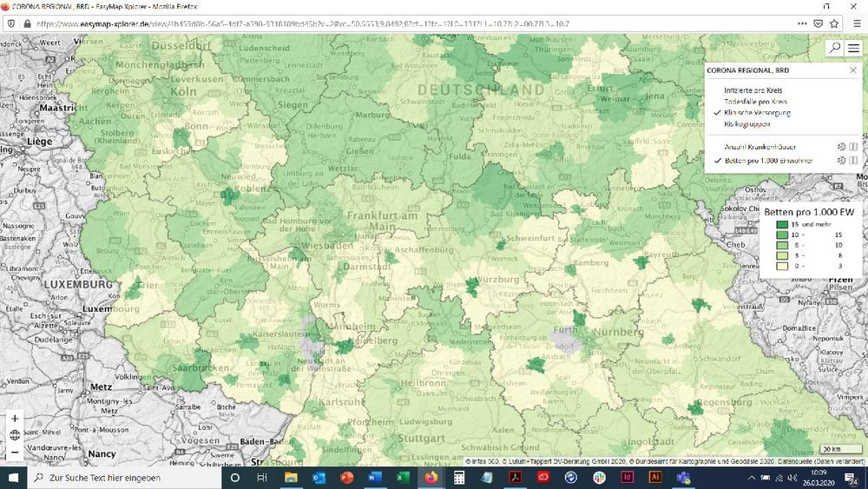Show hidden system tray icons
The image size is (868, 489).
click(x=751, y=478)
